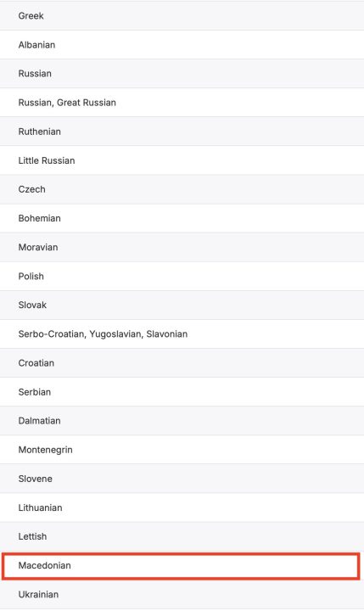This screenshot has height=611, width=364.
Task: Click the Albanian list entry
Action: click(x=182, y=45)
